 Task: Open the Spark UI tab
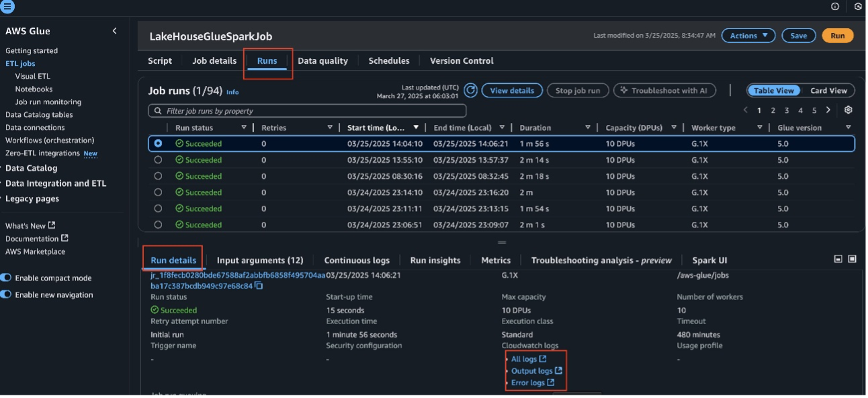tap(709, 260)
